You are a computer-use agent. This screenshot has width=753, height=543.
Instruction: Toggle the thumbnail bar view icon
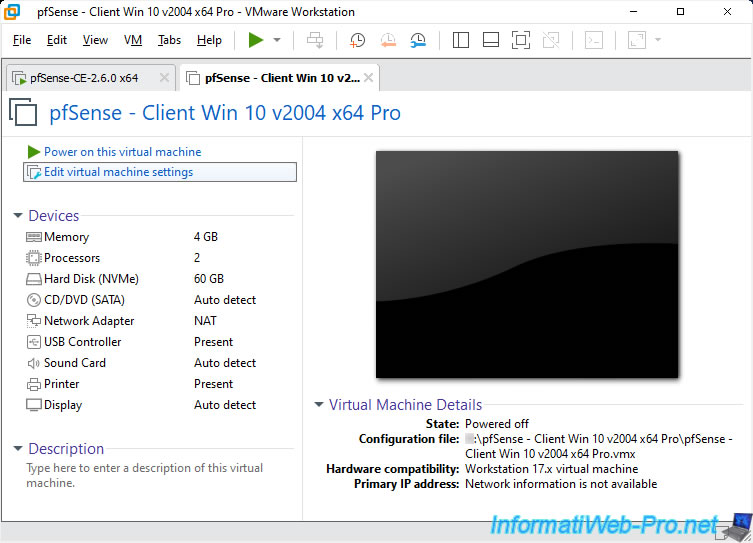point(490,40)
